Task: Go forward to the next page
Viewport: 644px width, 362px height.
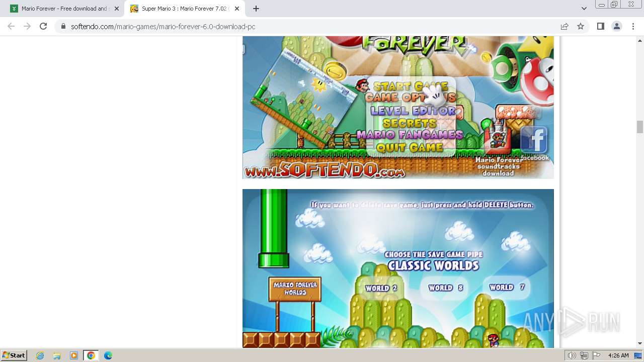Action: (x=27, y=26)
